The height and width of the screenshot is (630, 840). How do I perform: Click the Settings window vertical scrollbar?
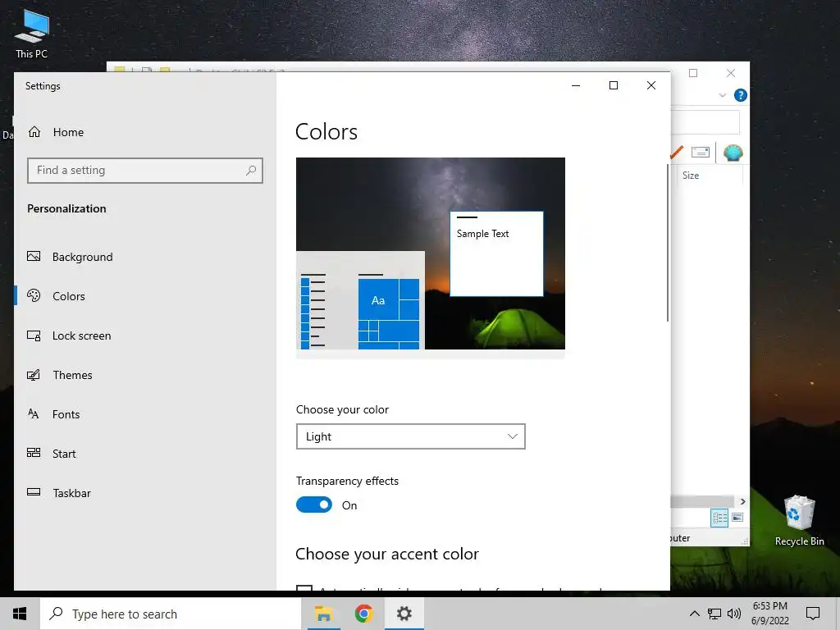coord(668,243)
